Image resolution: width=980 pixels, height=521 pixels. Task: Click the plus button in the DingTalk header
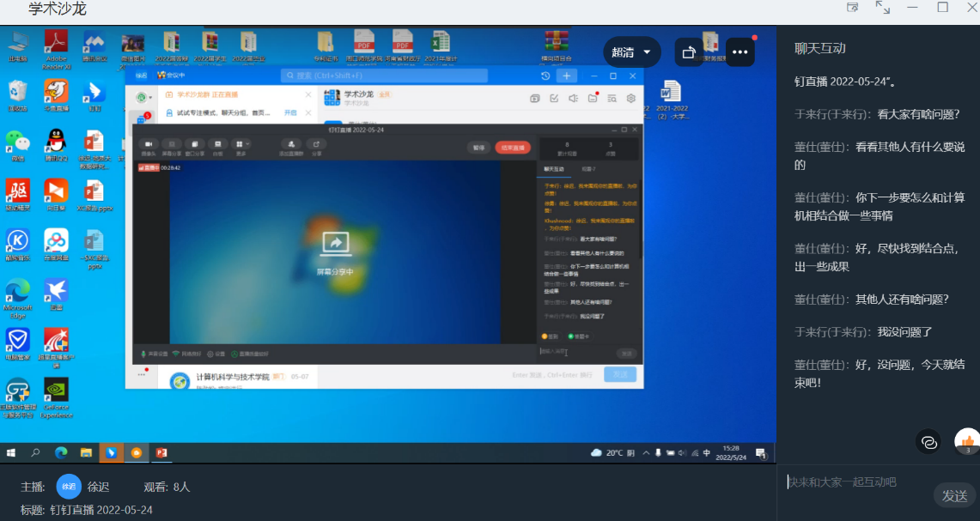566,76
